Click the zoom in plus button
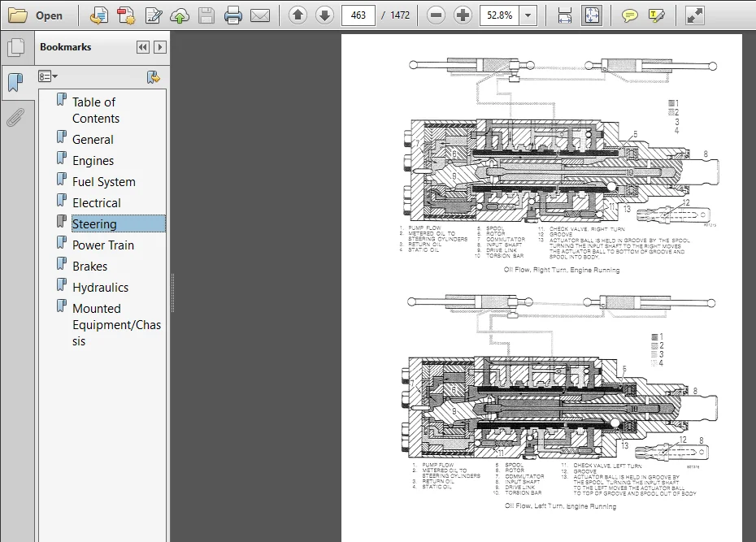Viewport: 756px width, 542px height. point(463,15)
